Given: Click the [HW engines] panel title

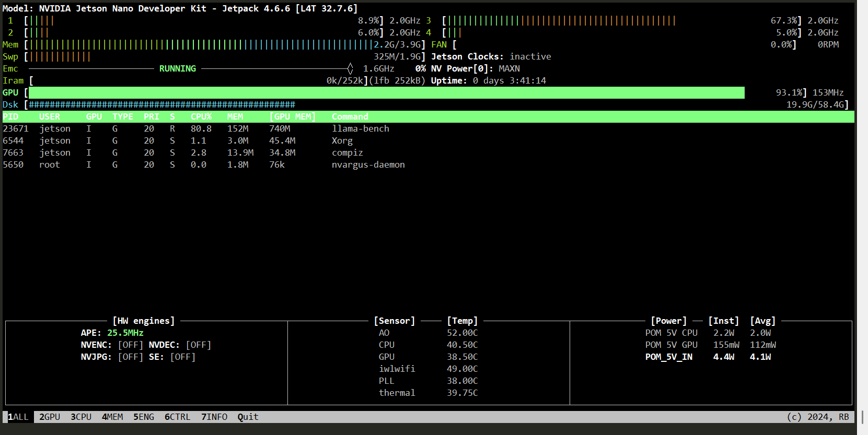Looking at the screenshot, I should coord(144,321).
